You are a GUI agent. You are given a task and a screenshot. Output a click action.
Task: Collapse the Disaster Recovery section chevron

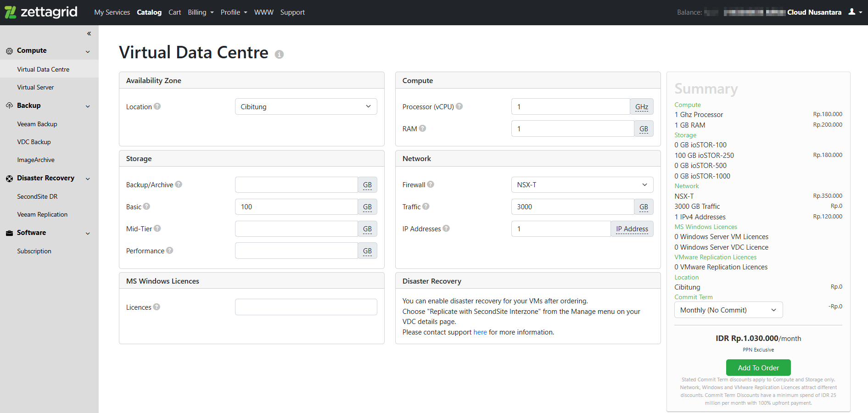[88, 179]
